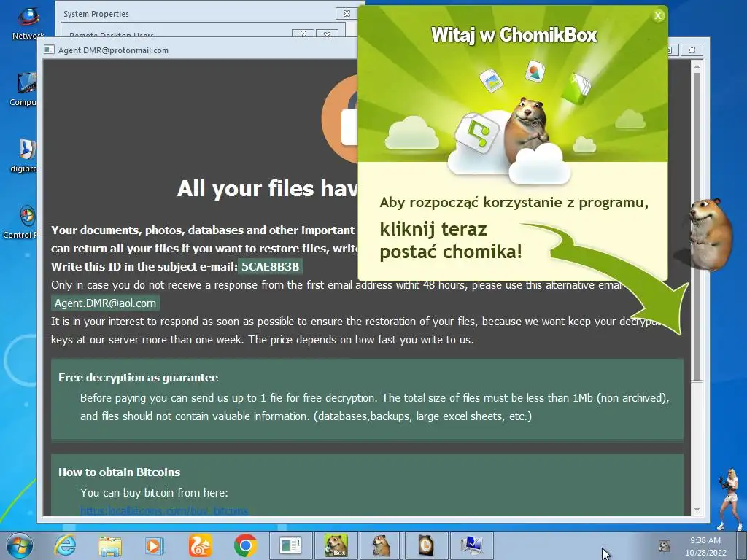Click the 'Free decryption as guarantee' heading
Screen dimensions: 747x560
pos(138,378)
